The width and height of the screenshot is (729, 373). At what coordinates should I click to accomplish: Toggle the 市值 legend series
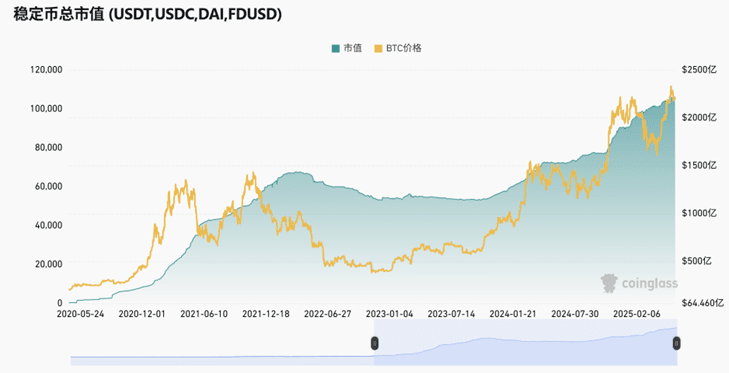tap(347, 48)
